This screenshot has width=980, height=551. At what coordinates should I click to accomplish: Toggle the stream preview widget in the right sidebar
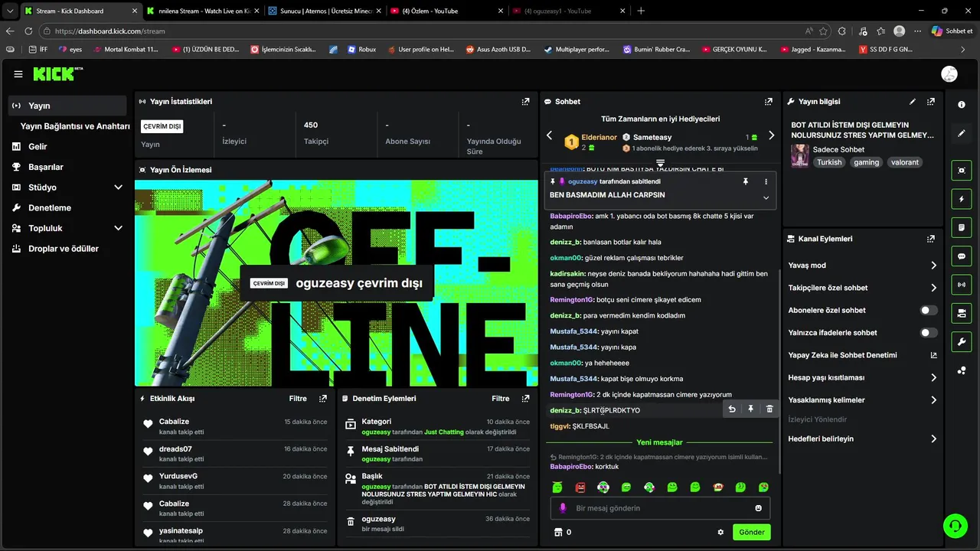pos(962,170)
